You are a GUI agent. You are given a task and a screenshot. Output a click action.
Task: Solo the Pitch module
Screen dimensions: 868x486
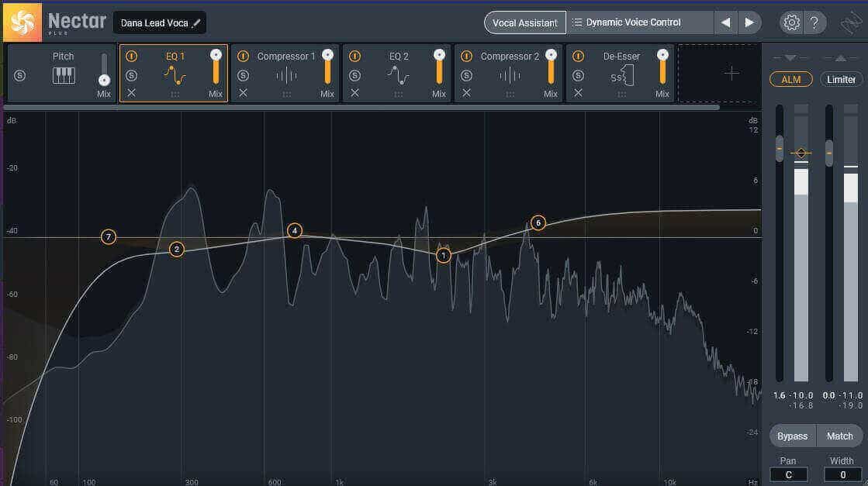point(19,75)
